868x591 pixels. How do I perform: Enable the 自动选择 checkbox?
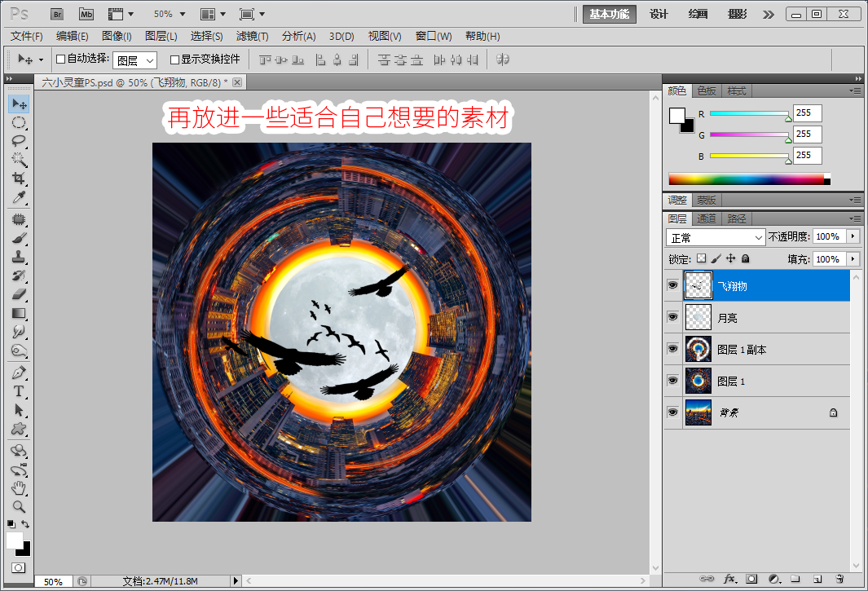click(61, 59)
